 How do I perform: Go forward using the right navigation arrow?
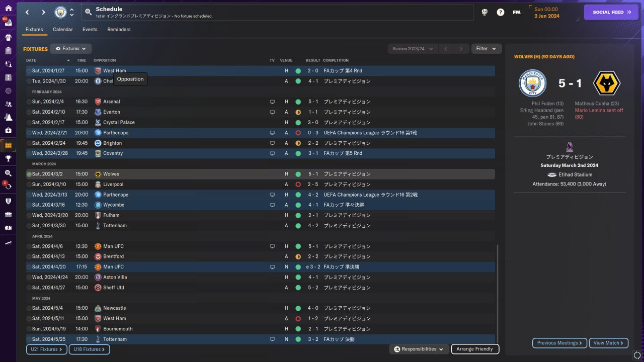43,12
